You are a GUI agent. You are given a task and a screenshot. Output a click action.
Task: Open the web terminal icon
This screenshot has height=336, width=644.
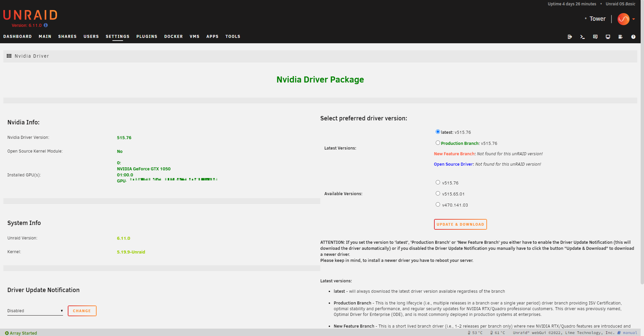point(582,37)
